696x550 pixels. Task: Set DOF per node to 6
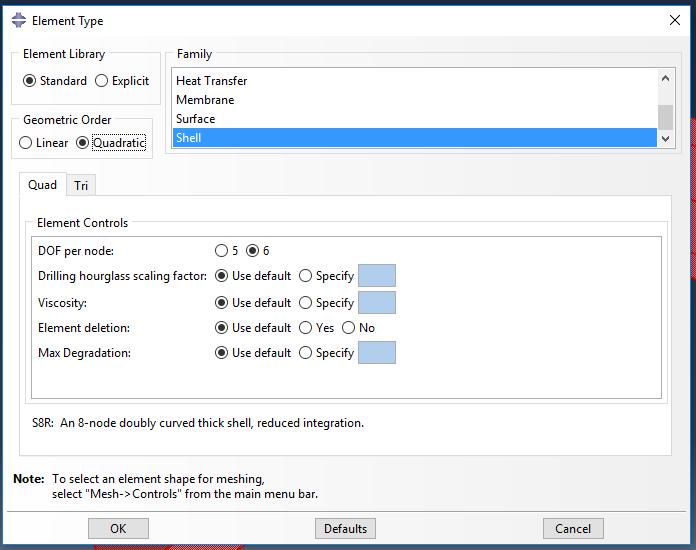pos(257,251)
